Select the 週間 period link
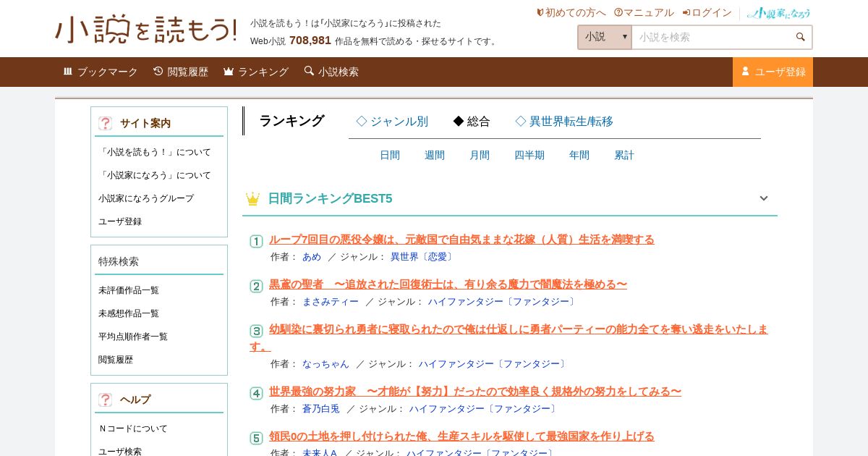This screenshot has height=456, width=868. tap(435, 155)
